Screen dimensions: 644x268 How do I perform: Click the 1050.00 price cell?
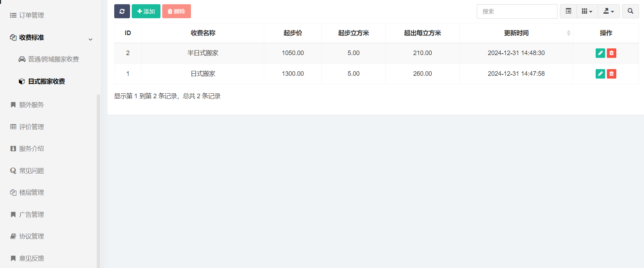[293, 53]
